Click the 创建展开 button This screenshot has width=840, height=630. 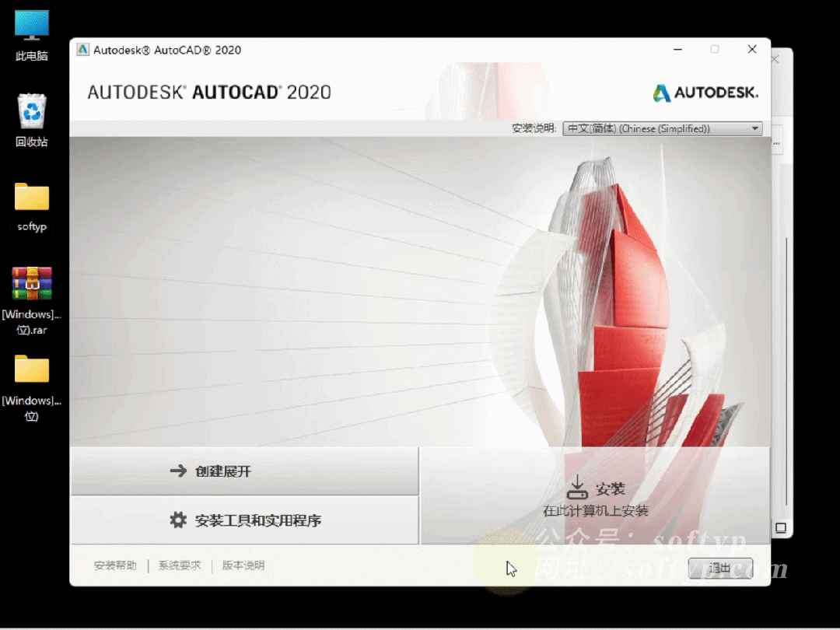pos(244,471)
